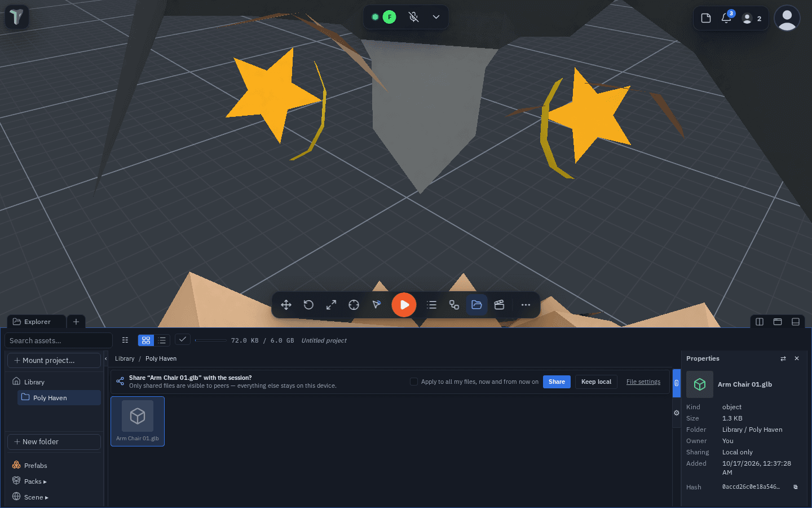Select the Arm Chair 01.glb thumbnail

point(138,421)
